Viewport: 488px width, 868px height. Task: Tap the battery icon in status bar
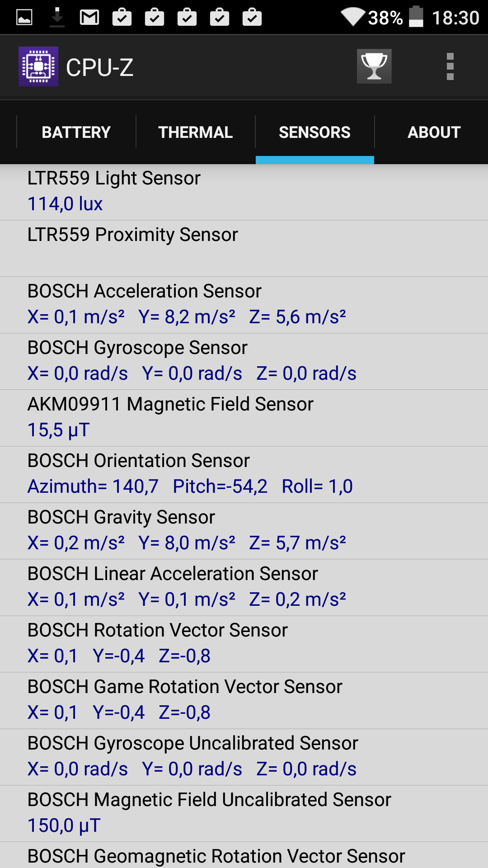416,17
